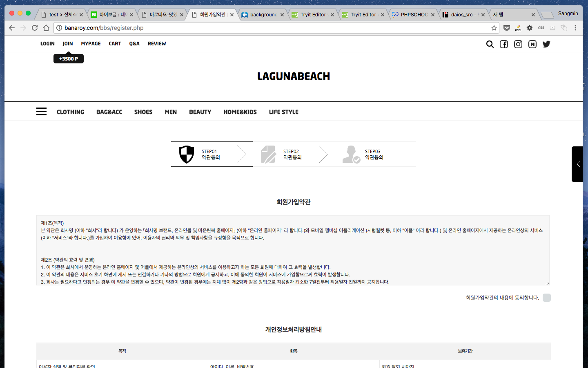Click the LOGIN link
The width and height of the screenshot is (588, 368).
coord(47,44)
